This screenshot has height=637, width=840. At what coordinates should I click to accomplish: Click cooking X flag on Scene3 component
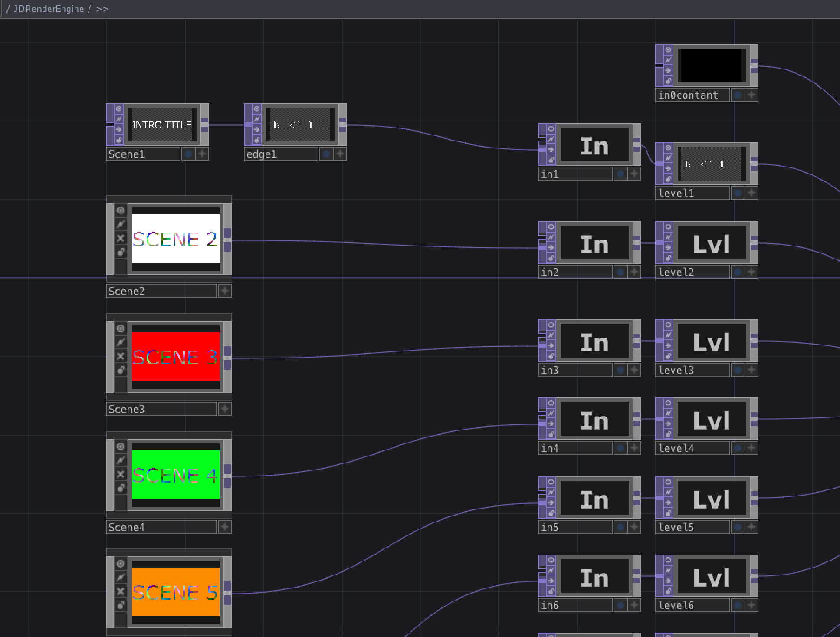(121, 356)
